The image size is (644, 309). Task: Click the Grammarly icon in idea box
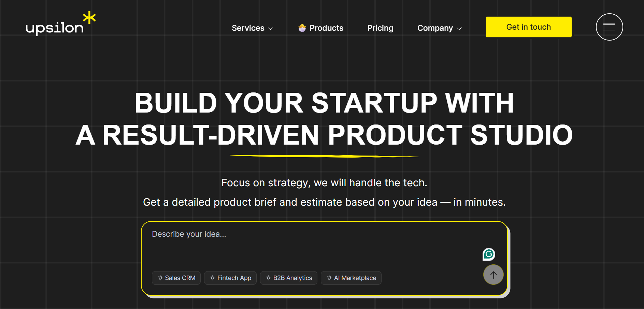coord(489,254)
